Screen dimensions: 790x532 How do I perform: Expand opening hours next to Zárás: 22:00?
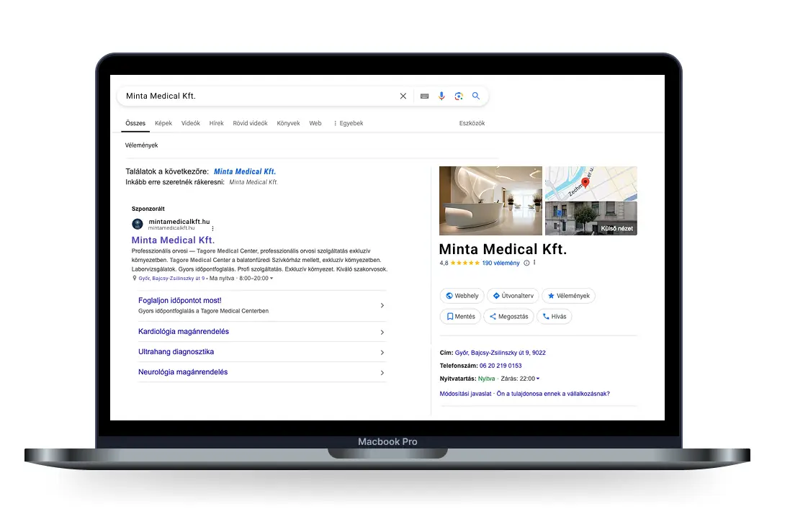538,379
